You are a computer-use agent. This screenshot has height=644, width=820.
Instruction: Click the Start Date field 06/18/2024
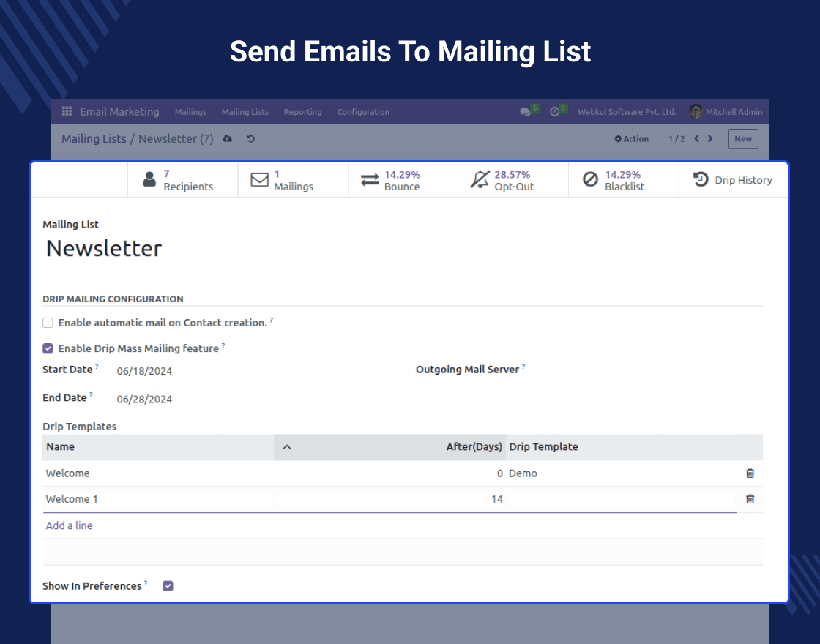point(144,371)
